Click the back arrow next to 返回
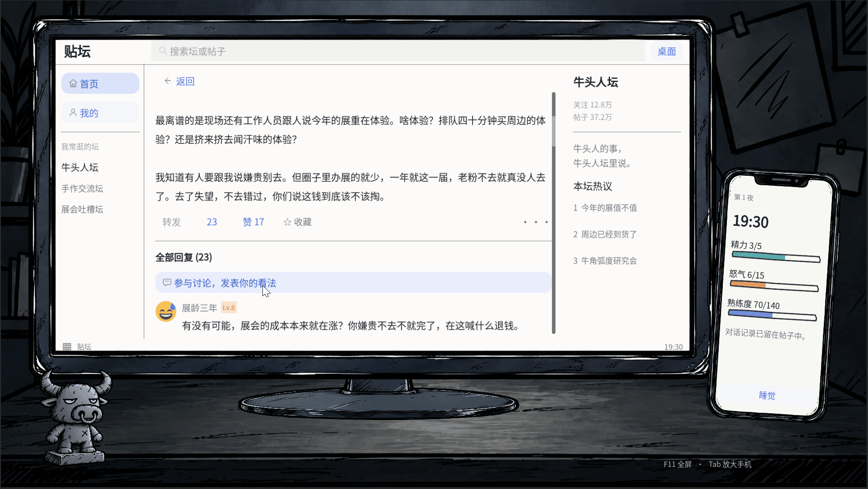The image size is (868, 489). tap(168, 81)
